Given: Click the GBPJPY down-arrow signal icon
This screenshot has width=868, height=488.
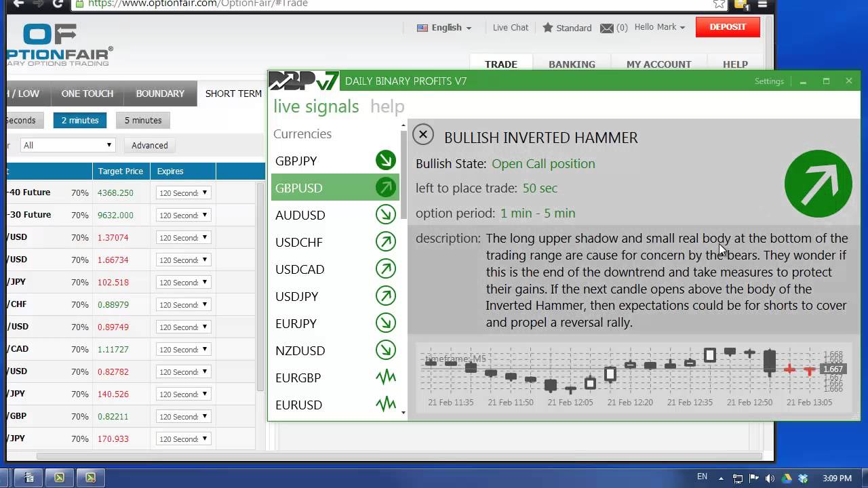Looking at the screenshot, I should click(386, 161).
